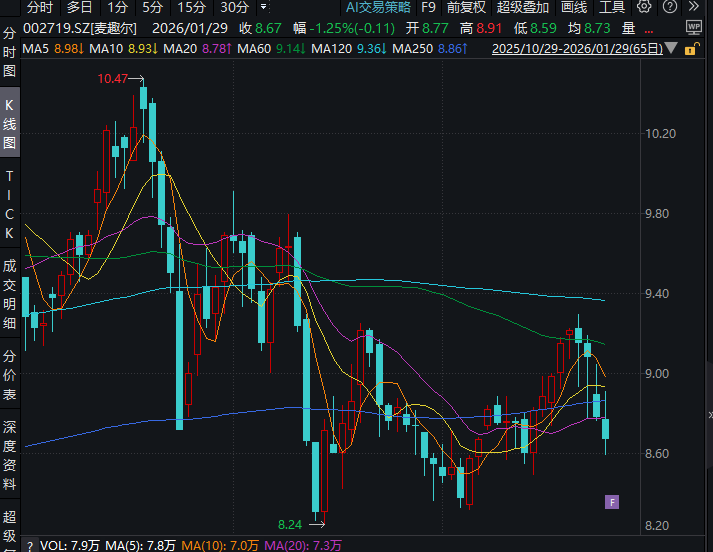
Task: Expand toolbar with double chevron icon
Action: coord(693,7)
